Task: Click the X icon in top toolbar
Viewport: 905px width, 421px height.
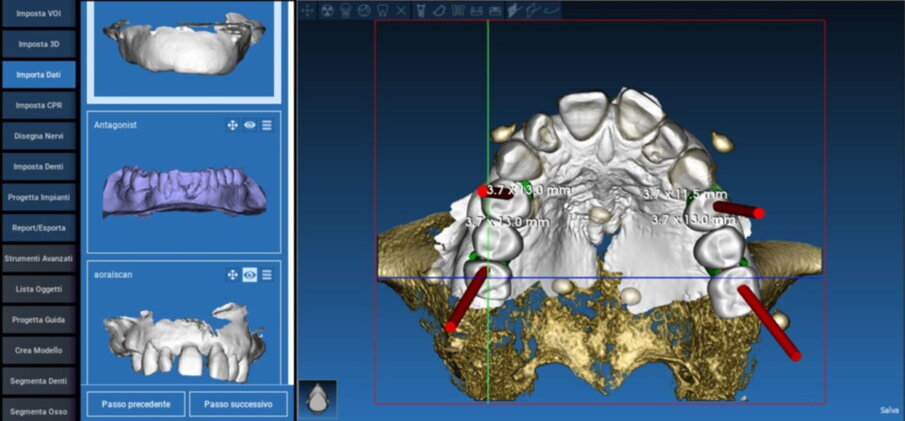Action: [x=400, y=10]
